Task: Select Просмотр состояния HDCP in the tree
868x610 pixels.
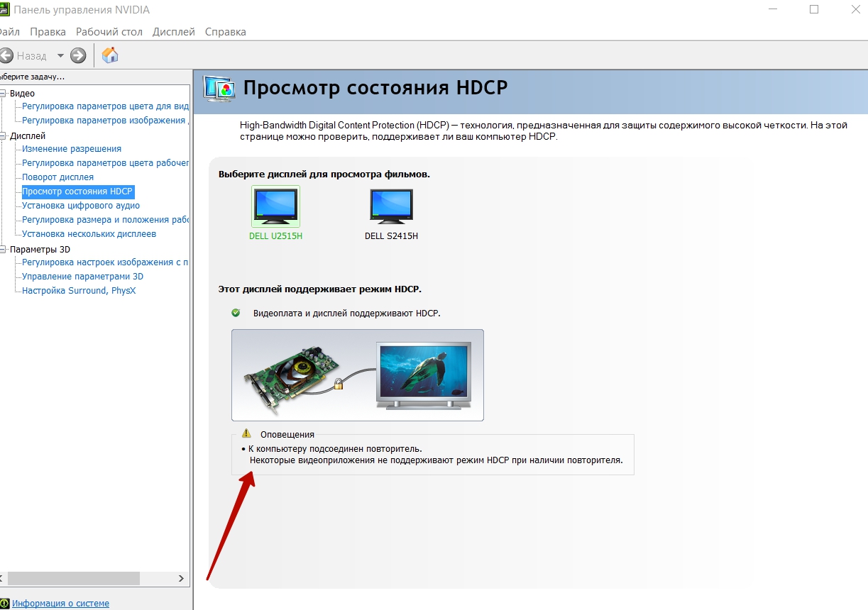Action: pyautogui.click(x=77, y=192)
